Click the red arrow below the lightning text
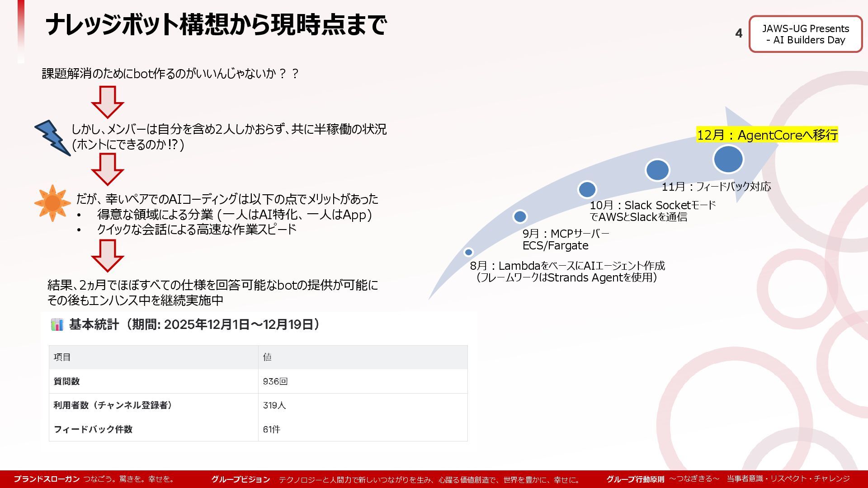The height and width of the screenshot is (488, 868). pos(107,169)
